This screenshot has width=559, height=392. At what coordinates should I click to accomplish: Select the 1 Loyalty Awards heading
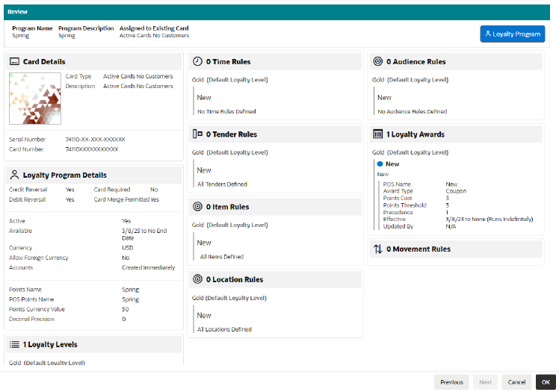click(416, 134)
